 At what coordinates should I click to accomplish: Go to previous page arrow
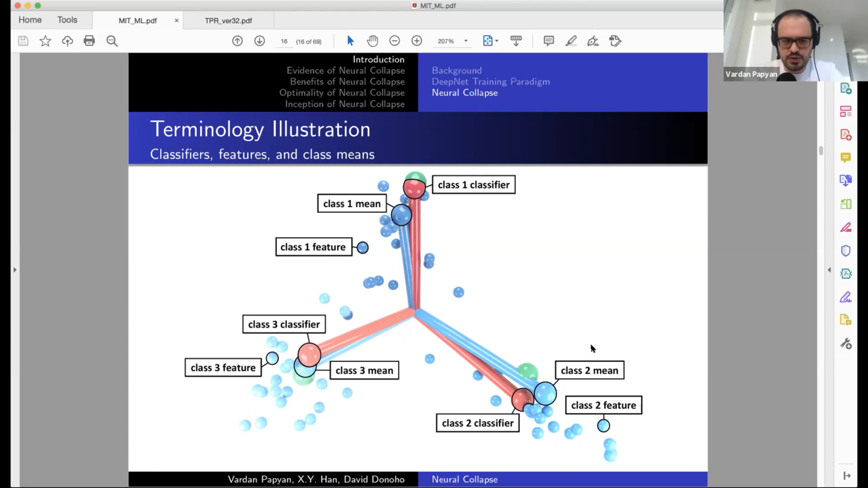(x=237, y=41)
